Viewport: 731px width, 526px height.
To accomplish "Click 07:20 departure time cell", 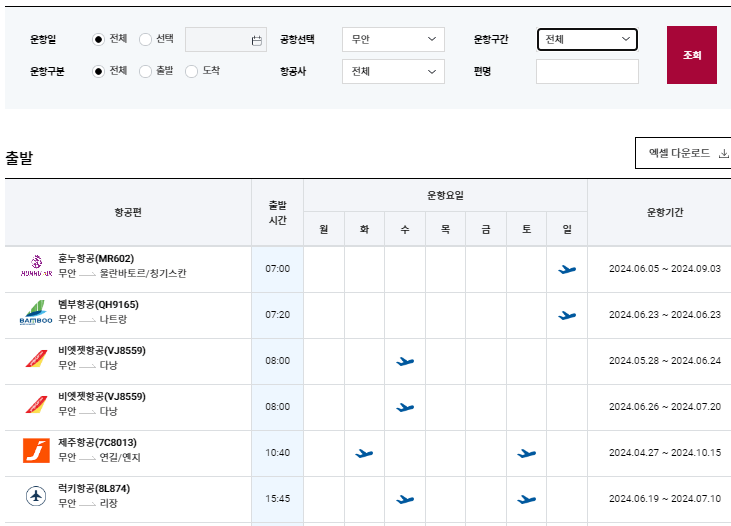I will 277,315.
